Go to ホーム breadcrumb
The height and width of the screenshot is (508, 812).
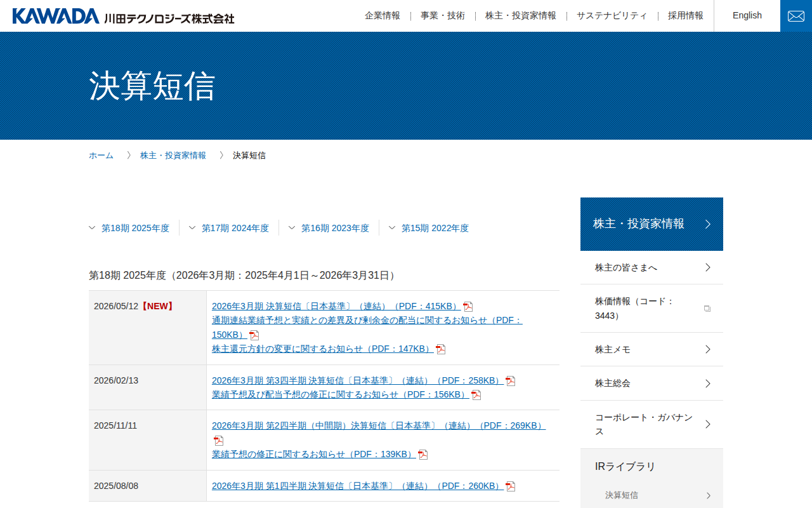coord(101,156)
